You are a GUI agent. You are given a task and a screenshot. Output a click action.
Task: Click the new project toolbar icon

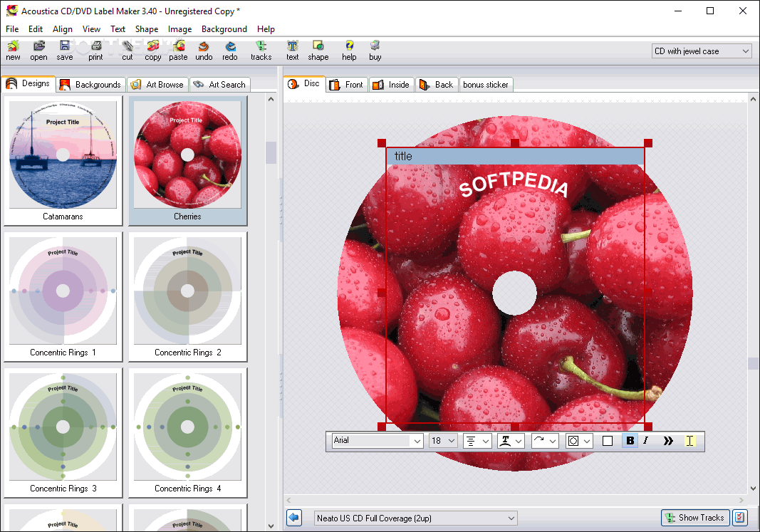coord(13,51)
